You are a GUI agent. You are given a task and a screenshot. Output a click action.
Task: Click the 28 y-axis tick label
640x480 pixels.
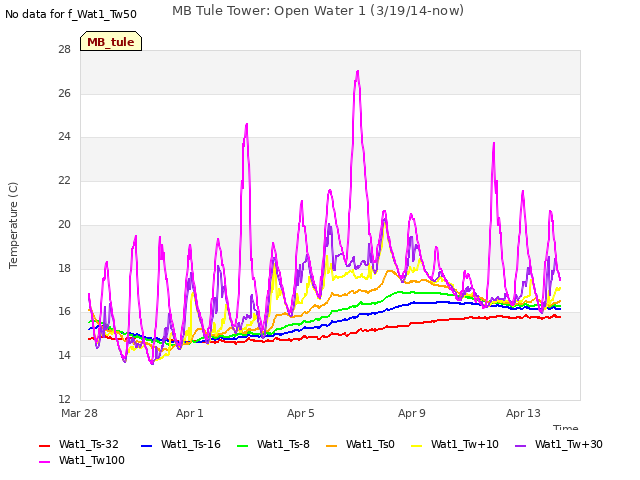point(64,49)
